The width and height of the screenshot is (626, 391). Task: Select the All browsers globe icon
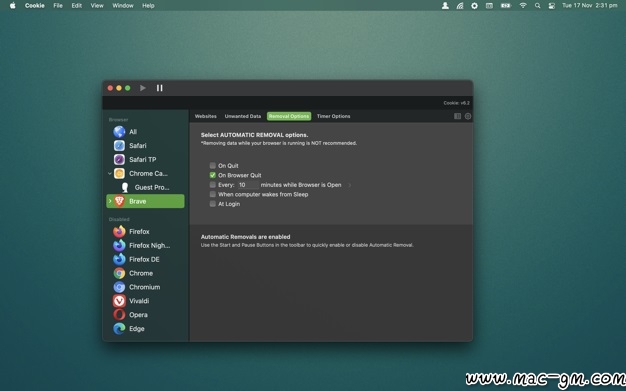pyautogui.click(x=119, y=132)
